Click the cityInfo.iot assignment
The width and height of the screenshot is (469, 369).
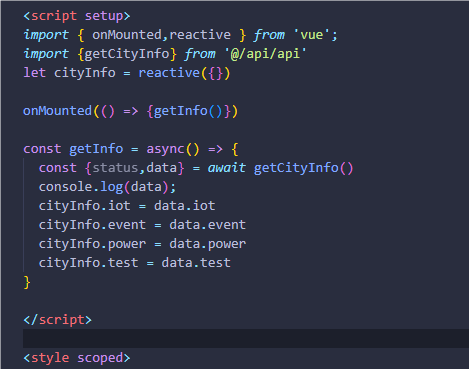tap(127, 206)
